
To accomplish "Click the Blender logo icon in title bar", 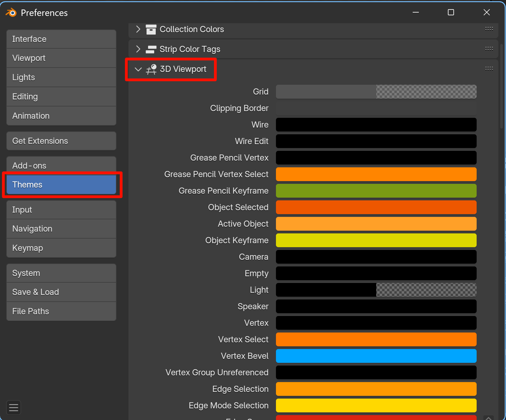I will [11, 13].
